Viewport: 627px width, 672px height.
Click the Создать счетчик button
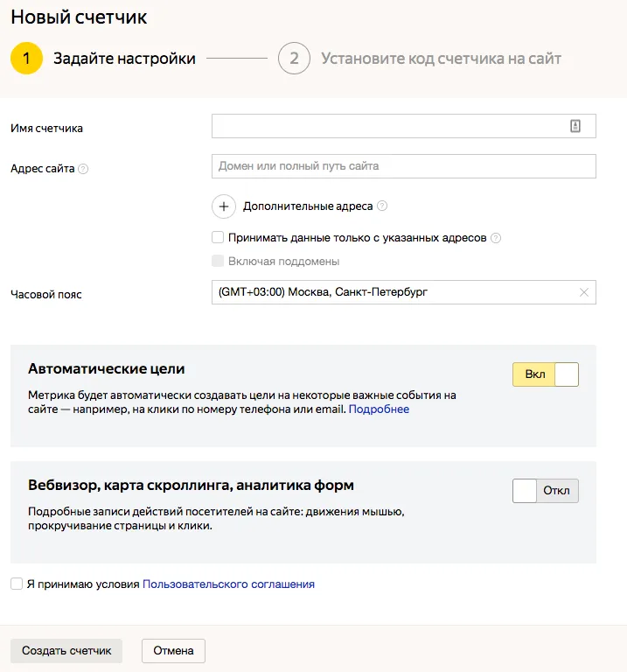pyautogui.click(x=66, y=651)
